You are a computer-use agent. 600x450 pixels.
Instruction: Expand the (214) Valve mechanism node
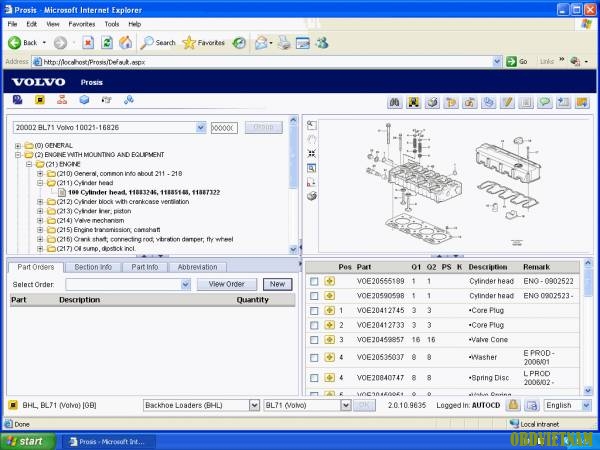click(40, 220)
